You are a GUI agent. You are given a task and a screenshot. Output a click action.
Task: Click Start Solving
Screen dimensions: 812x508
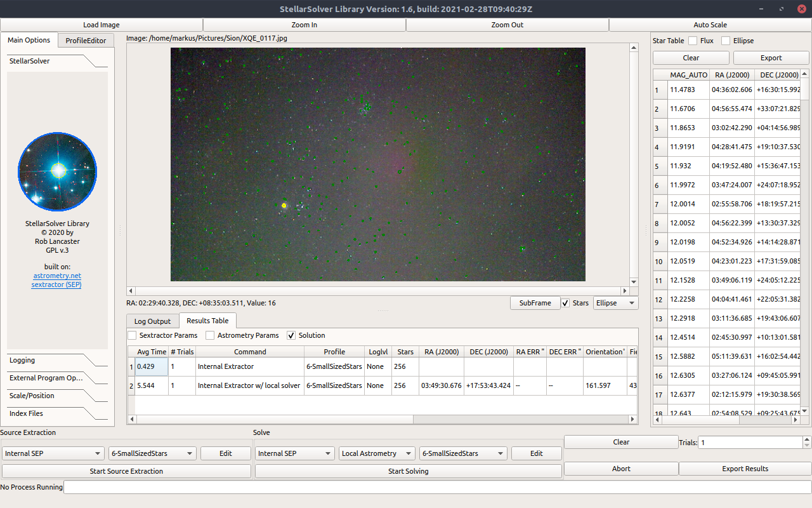(x=409, y=471)
